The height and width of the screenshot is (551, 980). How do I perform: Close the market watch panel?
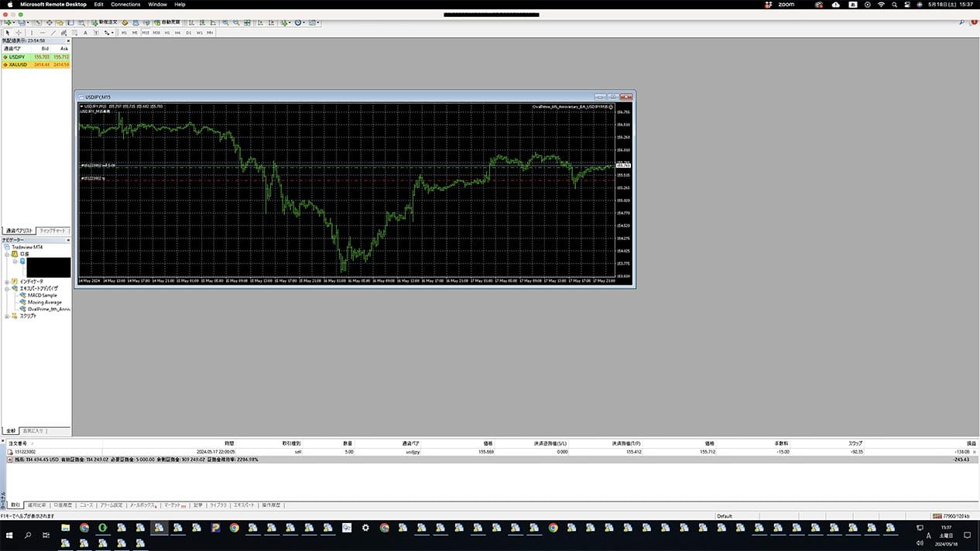pos(67,41)
